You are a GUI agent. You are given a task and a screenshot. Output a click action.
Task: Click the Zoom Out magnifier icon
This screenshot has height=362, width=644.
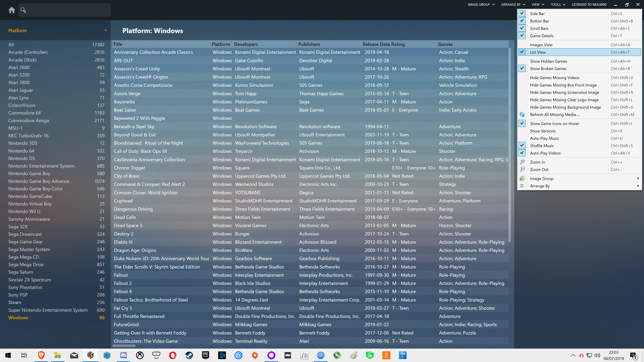(522, 169)
